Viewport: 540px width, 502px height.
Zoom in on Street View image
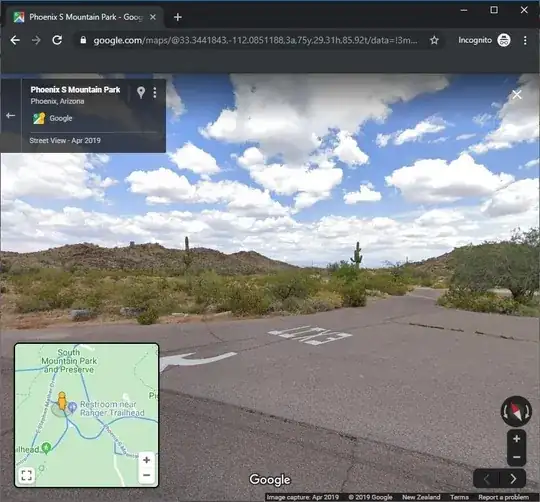click(x=516, y=439)
